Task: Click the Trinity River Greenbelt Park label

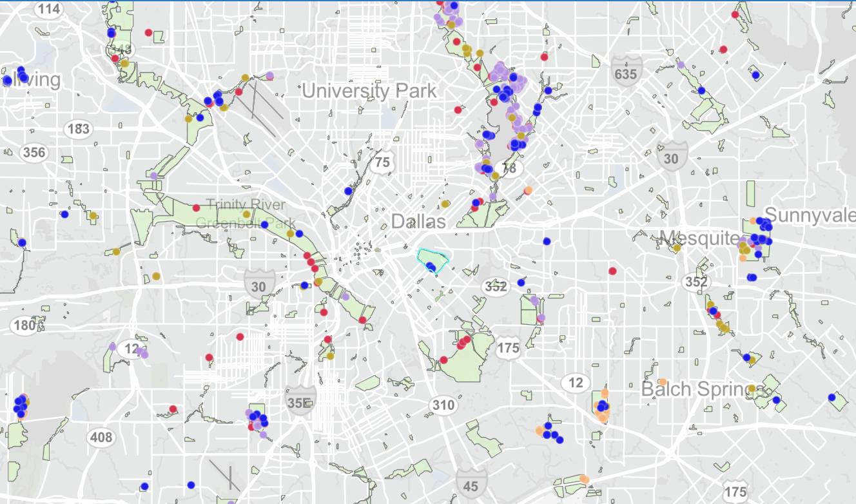Action: click(246, 214)
